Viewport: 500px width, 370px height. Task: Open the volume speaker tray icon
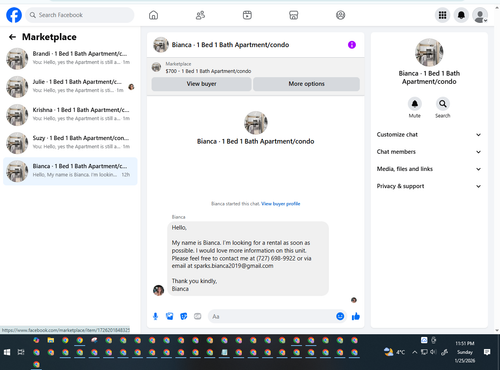pos(433,352)
